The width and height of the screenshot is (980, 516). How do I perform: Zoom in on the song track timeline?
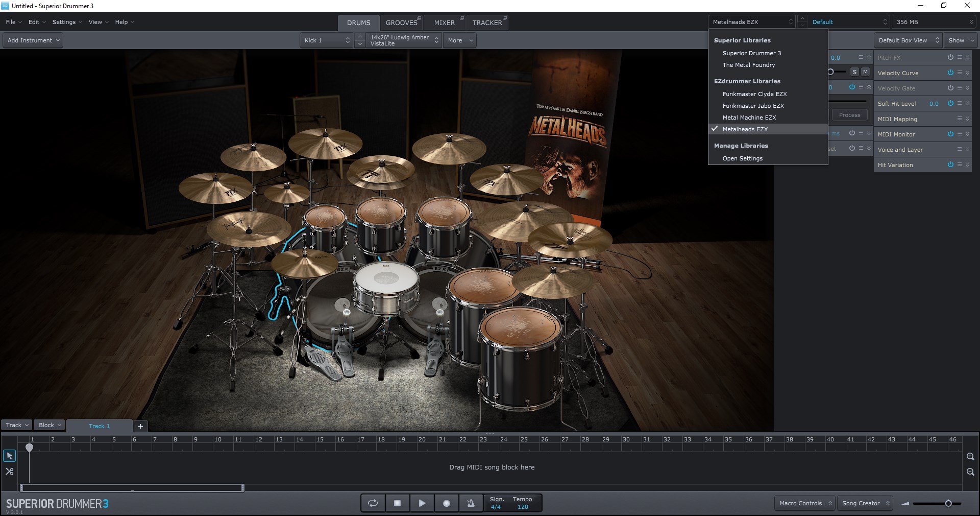point(970,457)
